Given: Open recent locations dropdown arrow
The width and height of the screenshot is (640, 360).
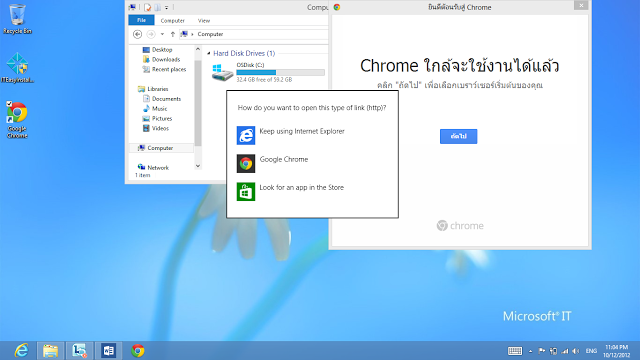Looking at the screenshot, I should click(162, 34).
